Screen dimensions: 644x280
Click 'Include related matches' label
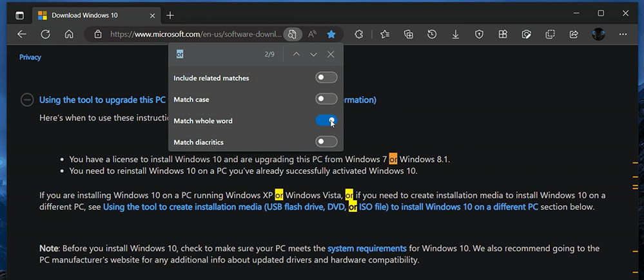(x=211, y=78)
